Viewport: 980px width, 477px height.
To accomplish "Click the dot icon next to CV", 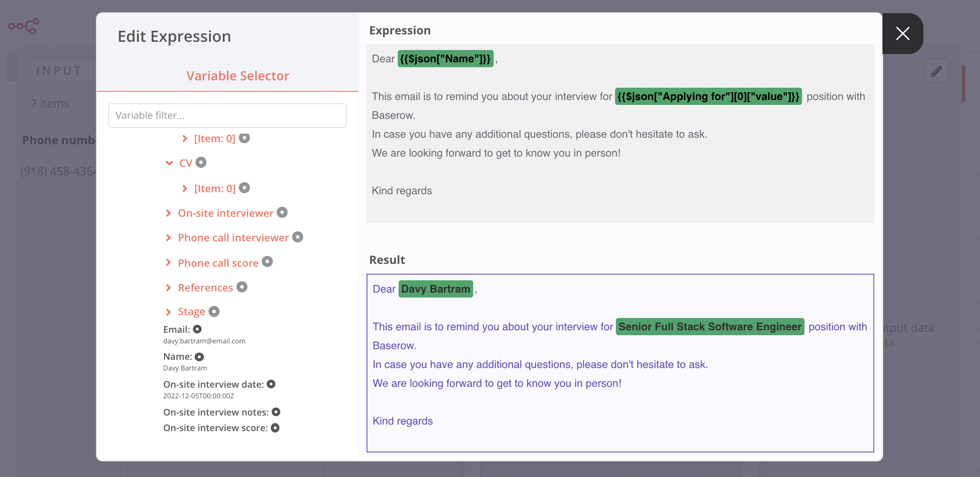I will pos(201,162).
